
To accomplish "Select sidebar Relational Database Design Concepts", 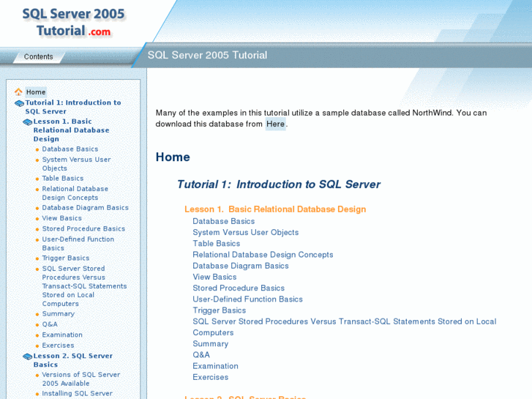I will 75,193.
